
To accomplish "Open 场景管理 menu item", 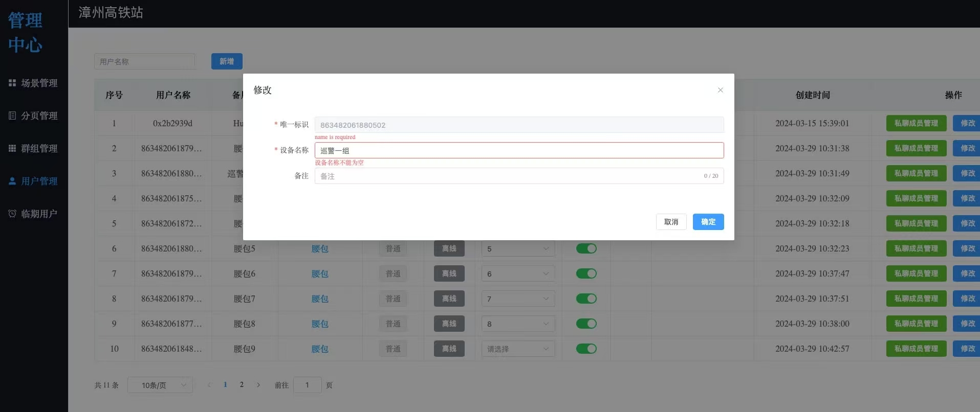I will pos(34,83).
